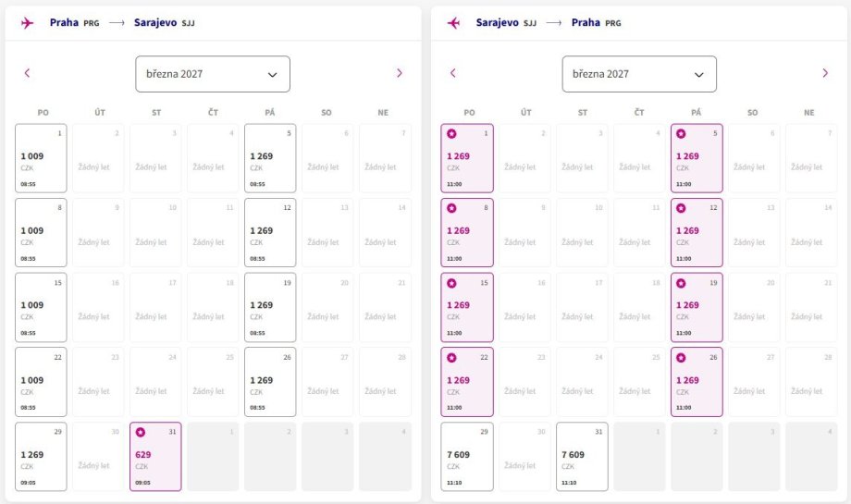Screen dimensions: 851x504
Task: Go to previous month in Sarajevo–Praha calendar
Action: tap(453, 73)
